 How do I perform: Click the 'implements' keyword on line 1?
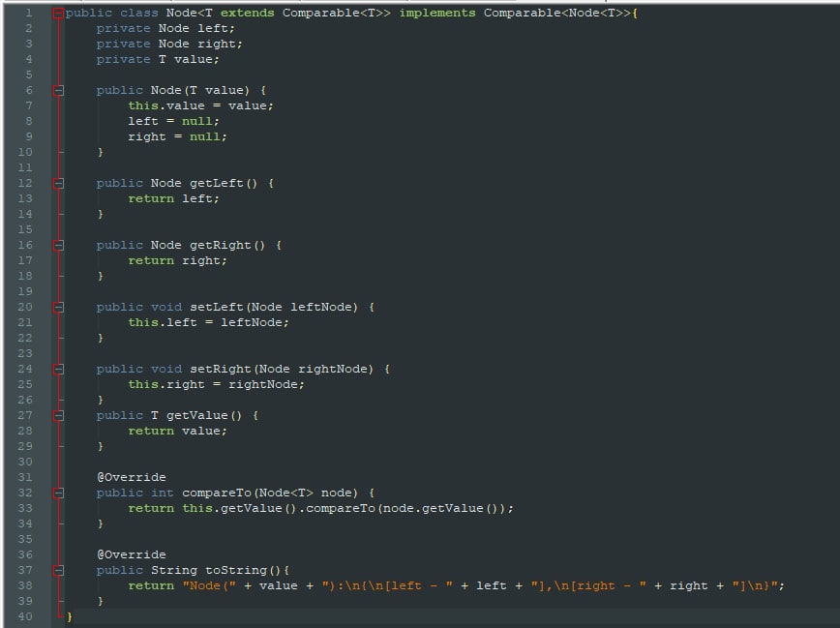pos(437,13)
